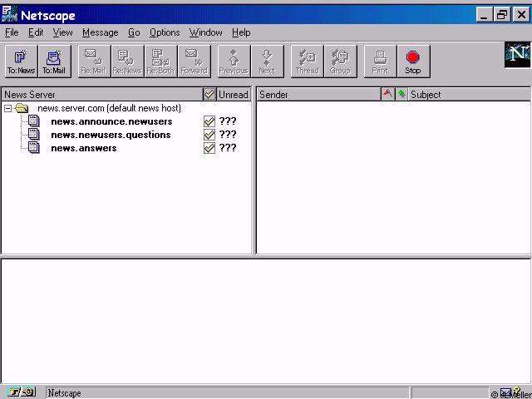Go to Previous message button
The height and width of the screenshot is (399, 532).
click(234, 62)
